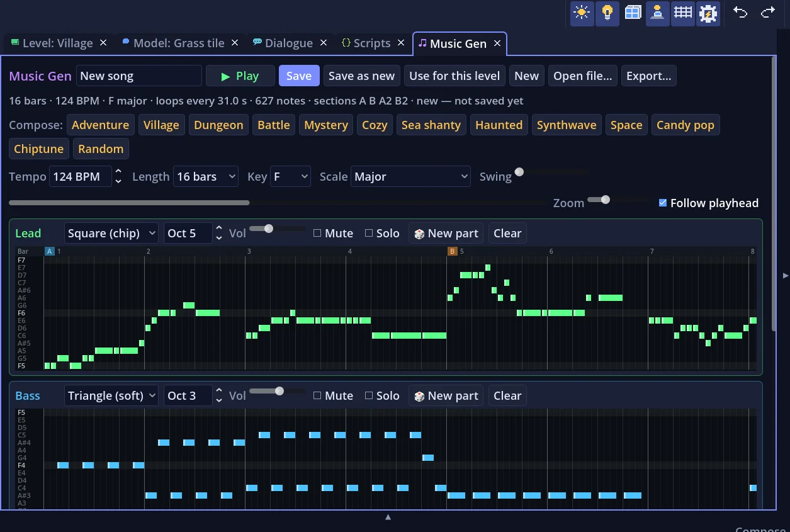Close the Level: Village tab
This screenshot has width=790, height=532.
point(103,43)
